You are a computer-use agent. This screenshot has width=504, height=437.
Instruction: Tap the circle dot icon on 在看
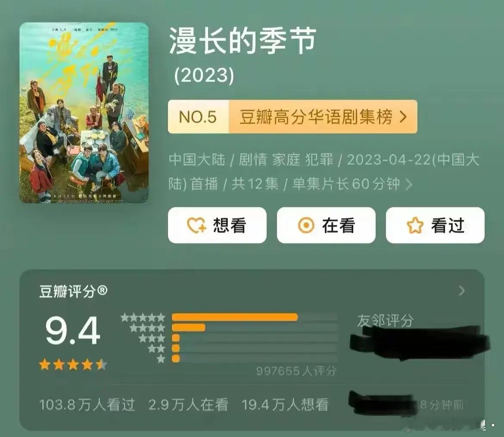point(306,225)
